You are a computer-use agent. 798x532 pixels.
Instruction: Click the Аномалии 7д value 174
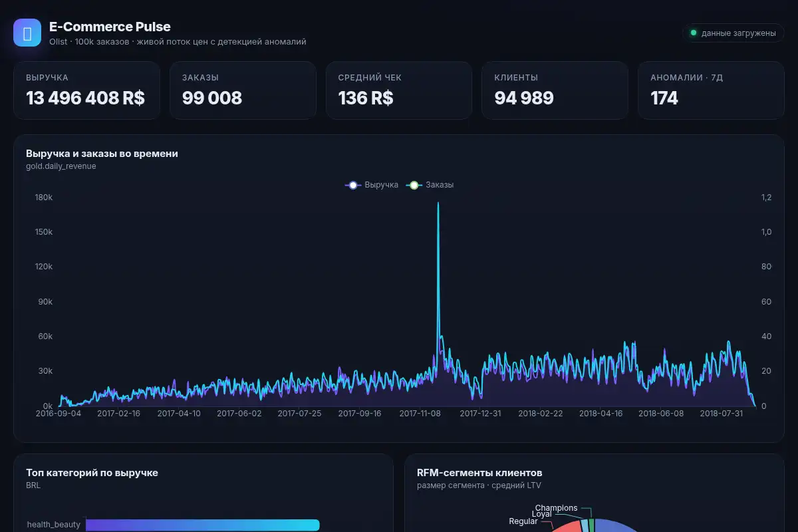point(664,98)
